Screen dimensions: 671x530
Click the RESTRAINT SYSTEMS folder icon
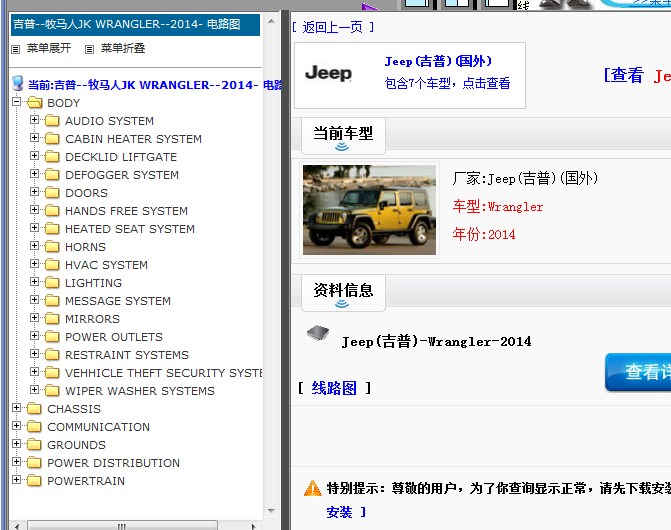click(52, 354)
